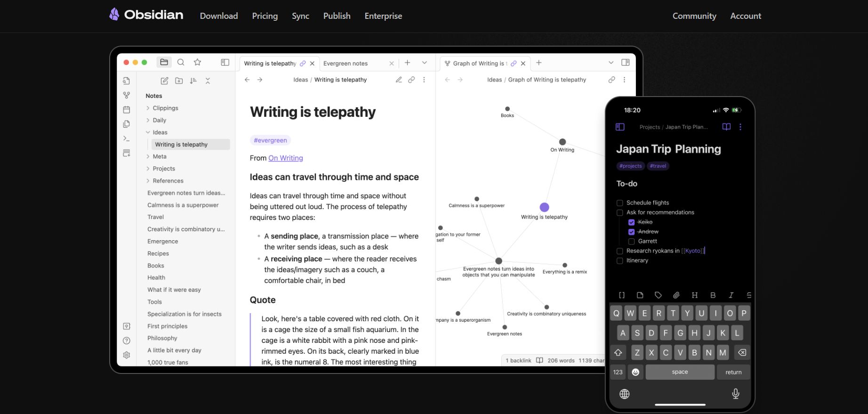Open graph view from the left ribbon

click(x=127, y=95)
